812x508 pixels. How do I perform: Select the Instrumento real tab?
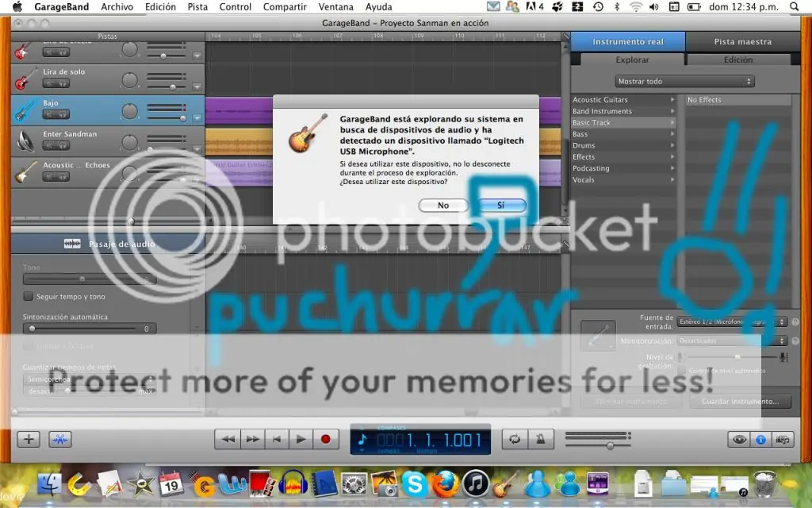tap(628, 41)
